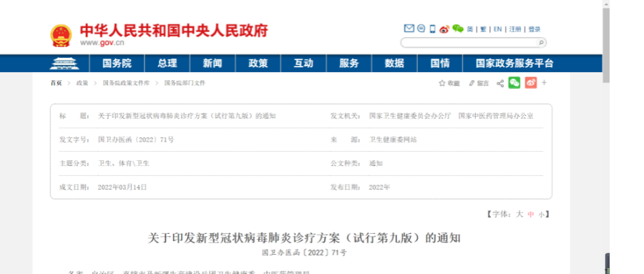
Task: Open the 互动 navigation tab
Action: pos(303,63)
